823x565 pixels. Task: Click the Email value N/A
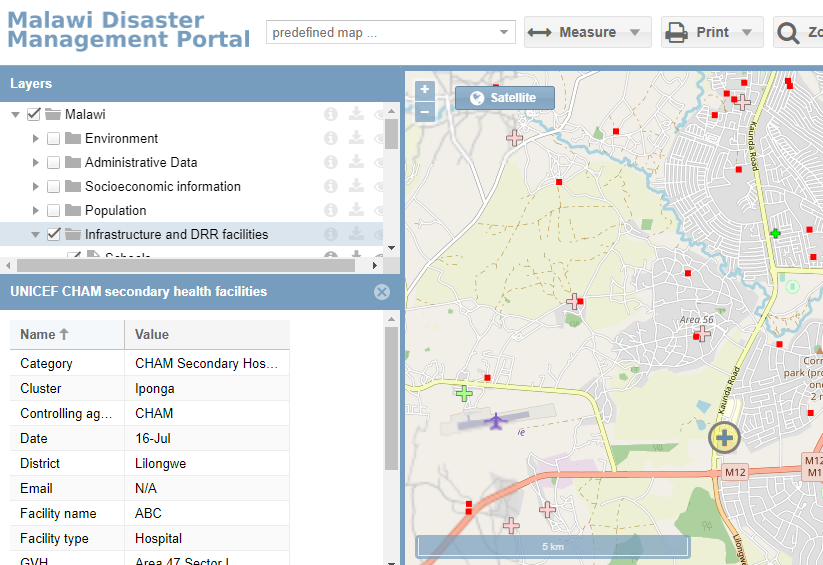pyautogui.click(x=146, y=488)
